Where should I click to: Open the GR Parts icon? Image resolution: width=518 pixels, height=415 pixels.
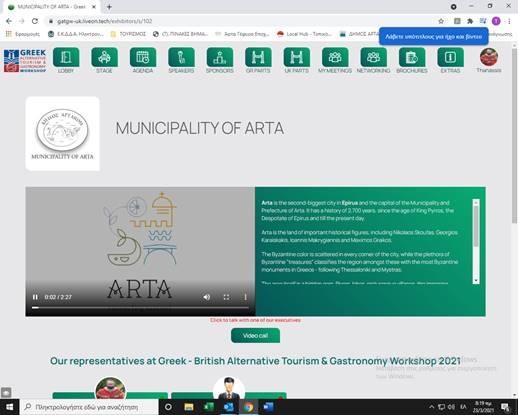(258, 57)
